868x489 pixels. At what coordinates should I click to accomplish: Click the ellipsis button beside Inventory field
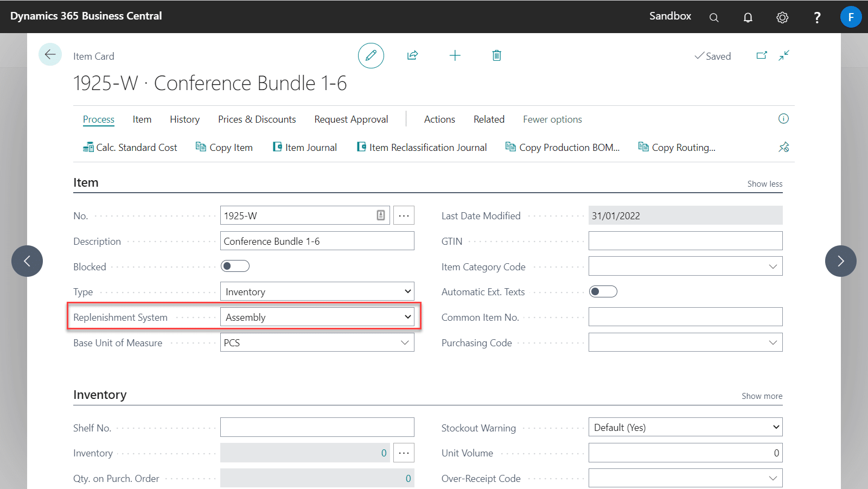pyautogui.click(x=404, y=453)
